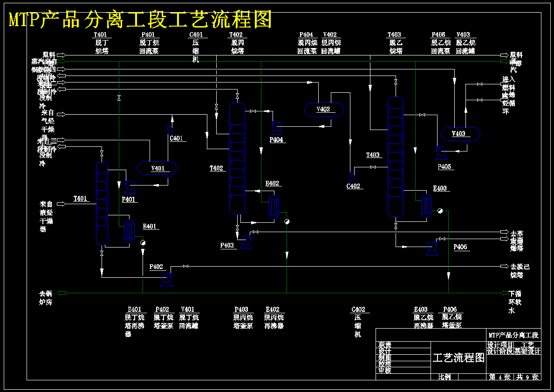Click the 审核 row in title block
Screen dimensions: 554x392
[404, 371]
